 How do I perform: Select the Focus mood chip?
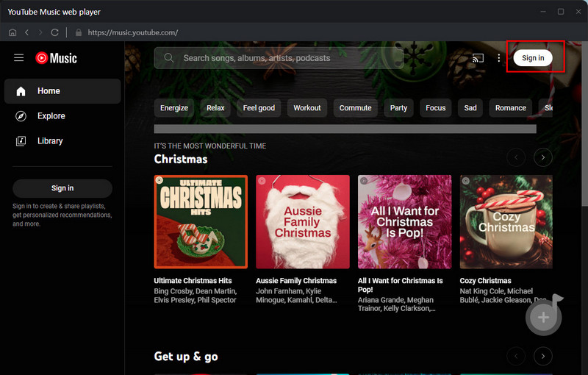435,108
